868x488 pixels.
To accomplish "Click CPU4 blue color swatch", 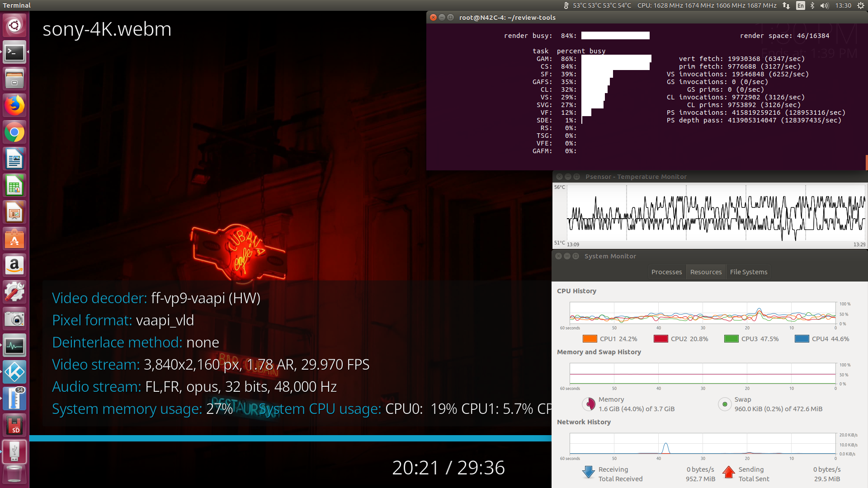I will 802,339.
